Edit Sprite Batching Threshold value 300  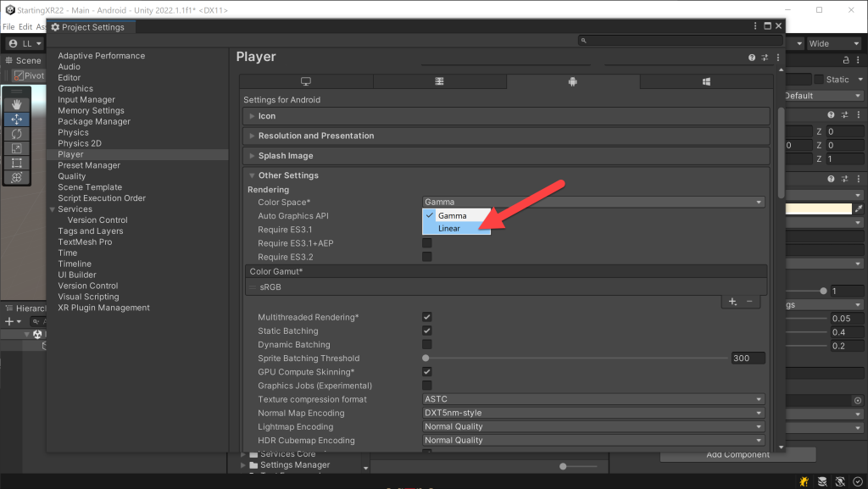(748, 358)
